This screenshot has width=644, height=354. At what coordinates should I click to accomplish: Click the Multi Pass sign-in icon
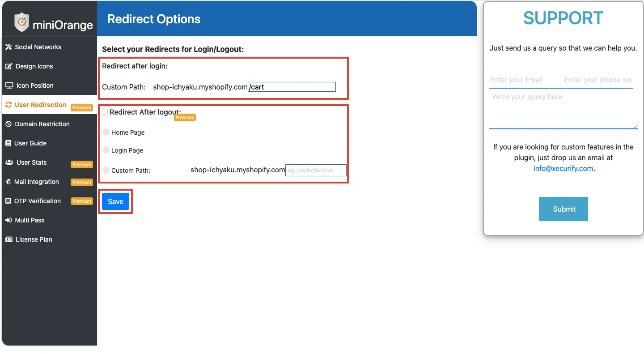coord(8,220)
